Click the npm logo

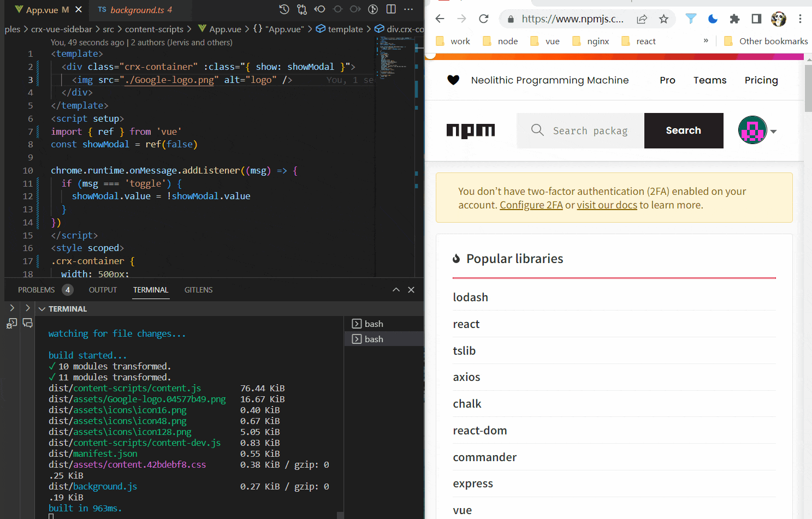471,131
